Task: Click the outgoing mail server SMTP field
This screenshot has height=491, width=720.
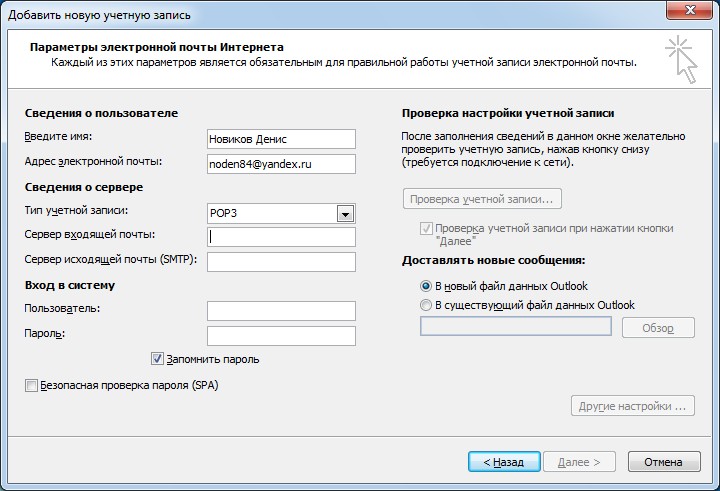Action: click(281, 262)
